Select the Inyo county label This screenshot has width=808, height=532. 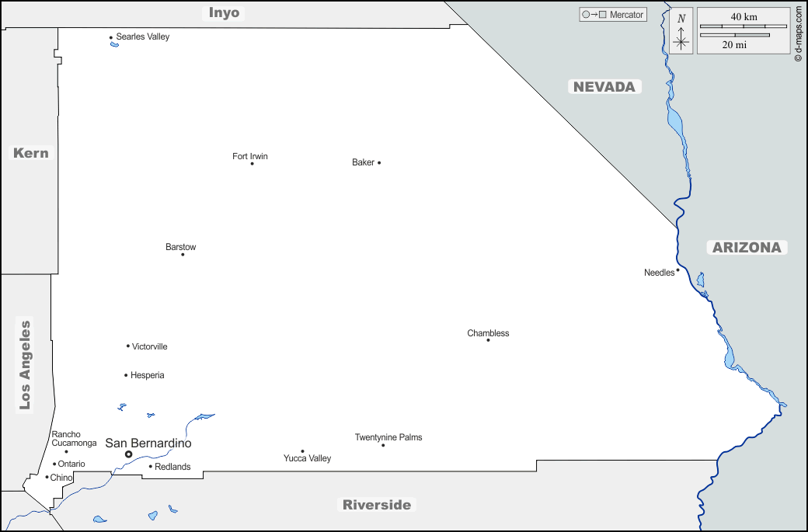225,13
